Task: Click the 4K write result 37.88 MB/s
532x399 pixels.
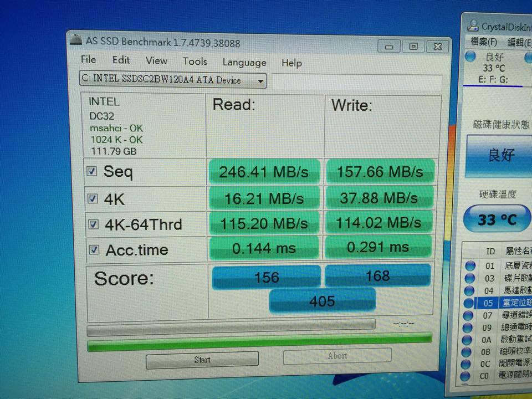Action: 379,198
